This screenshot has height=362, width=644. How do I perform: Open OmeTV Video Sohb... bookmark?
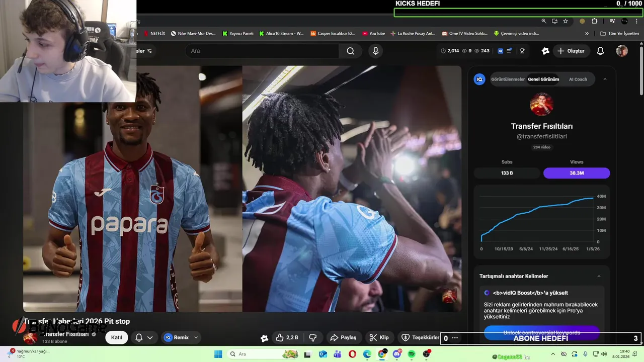click(465, 34)
